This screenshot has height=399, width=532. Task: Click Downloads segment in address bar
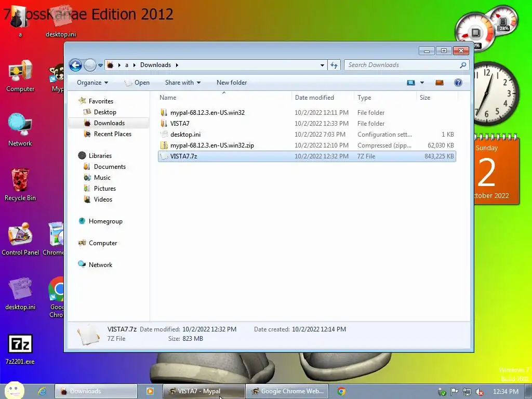(x=155, y=65)
